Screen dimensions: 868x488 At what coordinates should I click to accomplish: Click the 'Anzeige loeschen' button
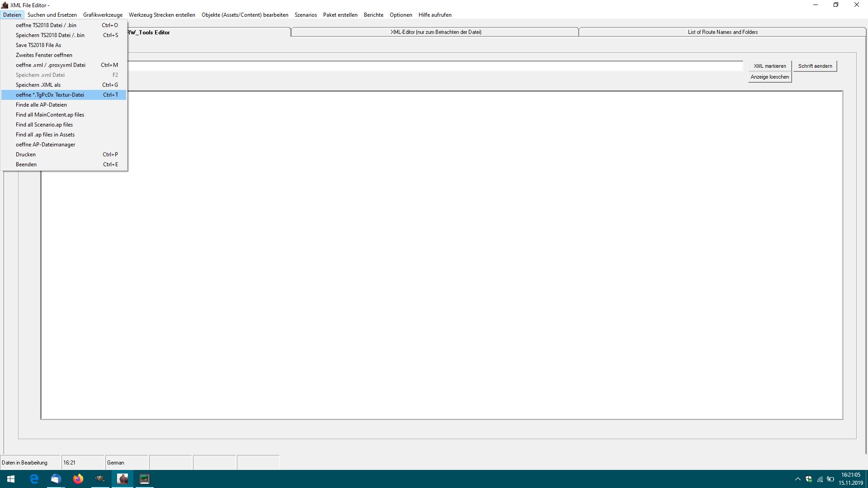click(x=769, y=77)
